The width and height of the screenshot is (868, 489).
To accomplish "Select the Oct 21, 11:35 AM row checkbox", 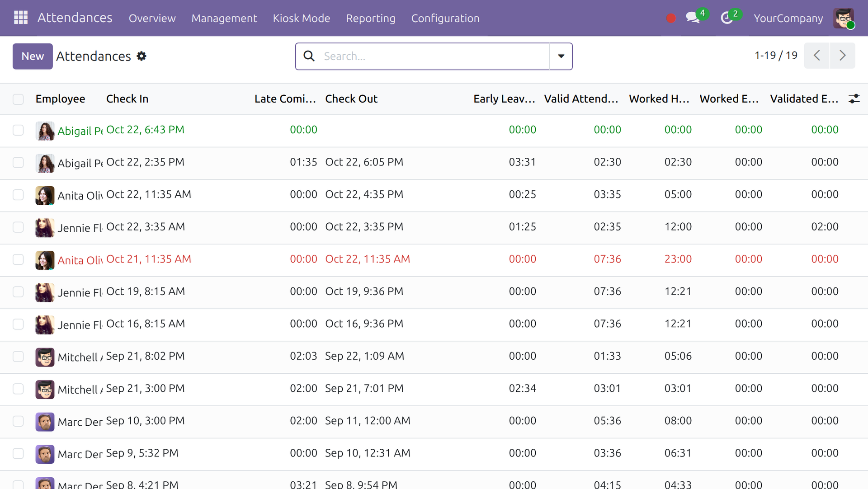I will click(18, 259).
